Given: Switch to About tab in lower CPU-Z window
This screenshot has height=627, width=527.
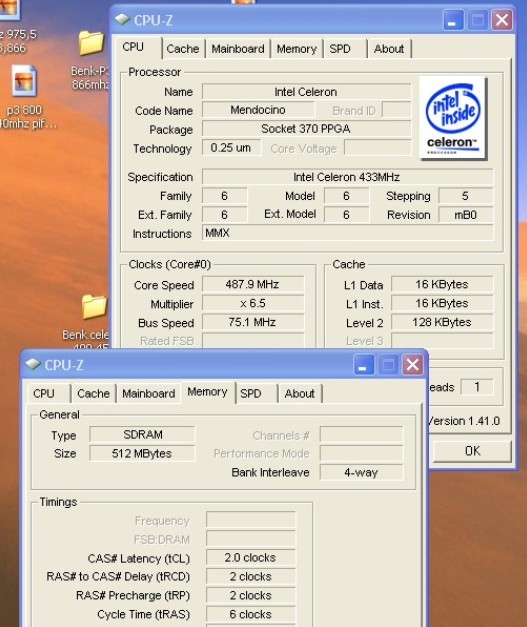Looking at the screenshot, I should pos(299,393).
